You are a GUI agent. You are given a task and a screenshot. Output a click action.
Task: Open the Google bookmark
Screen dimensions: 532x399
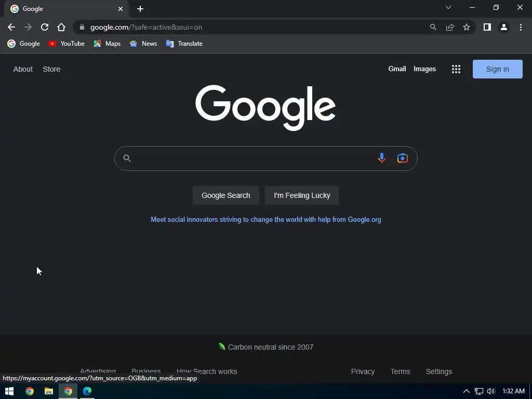tap(24, 44)
